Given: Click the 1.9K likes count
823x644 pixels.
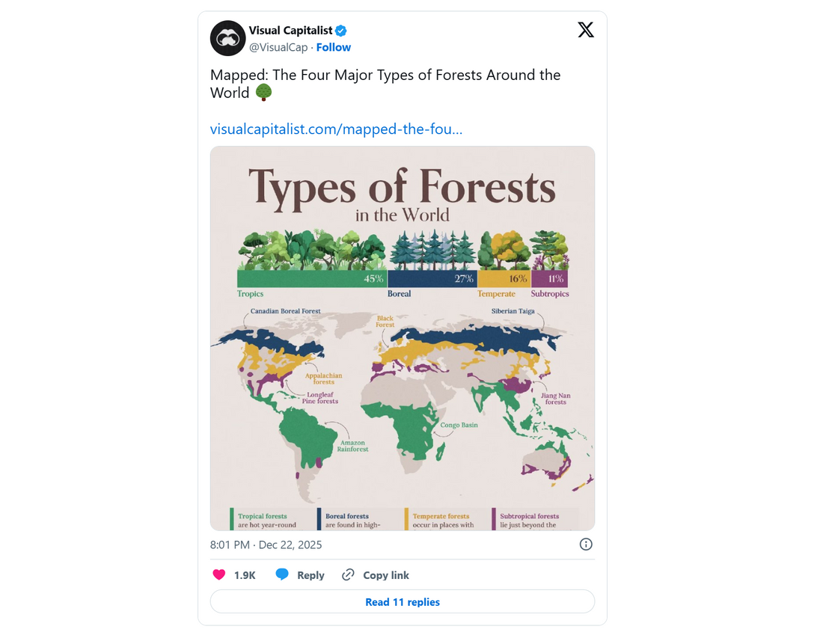Looking at the screenshot, I should click(x=245, y=574).
